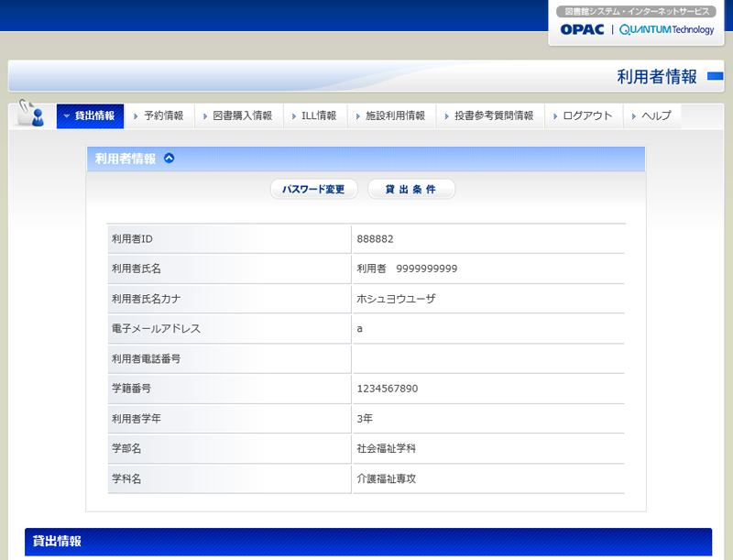Click the email address value a
The image size is (733, 560).
tap(359, 329)
